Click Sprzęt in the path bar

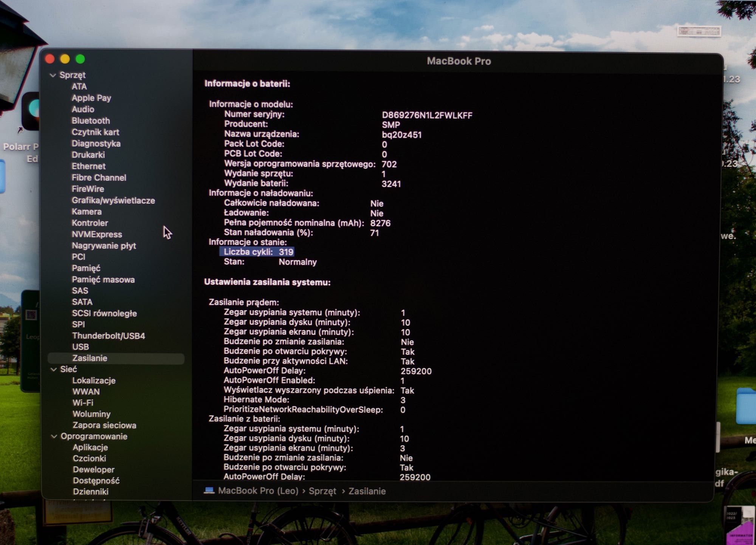click(x=322, y=491)
